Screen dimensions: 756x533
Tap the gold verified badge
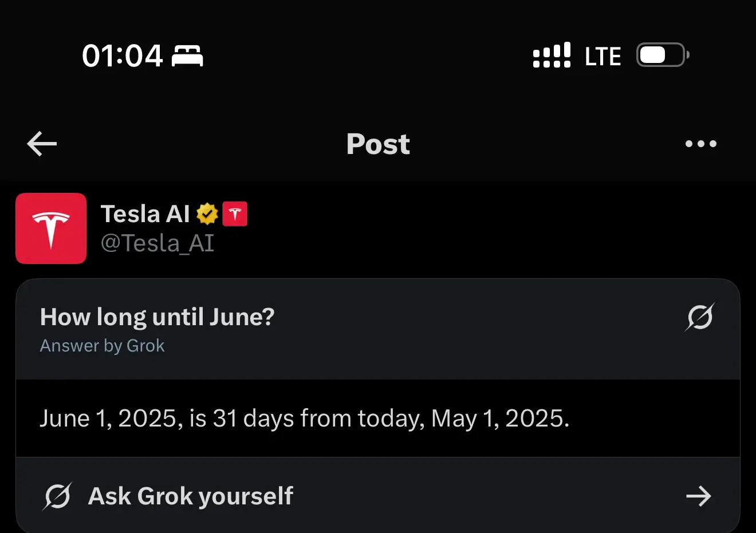pos(207,214)
